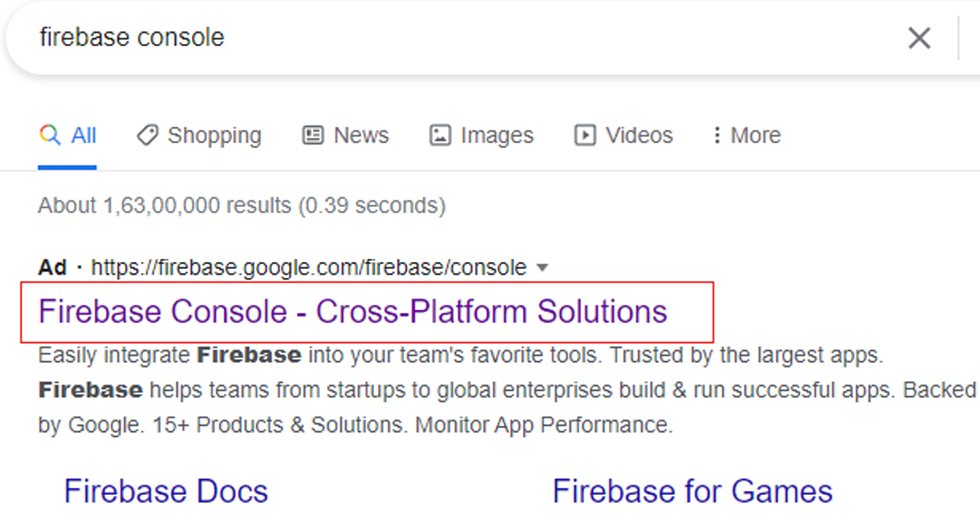The height and width of the screenshot is (520, 980).
Task: Click the Videos play button icon
Action: click(585, 135)
